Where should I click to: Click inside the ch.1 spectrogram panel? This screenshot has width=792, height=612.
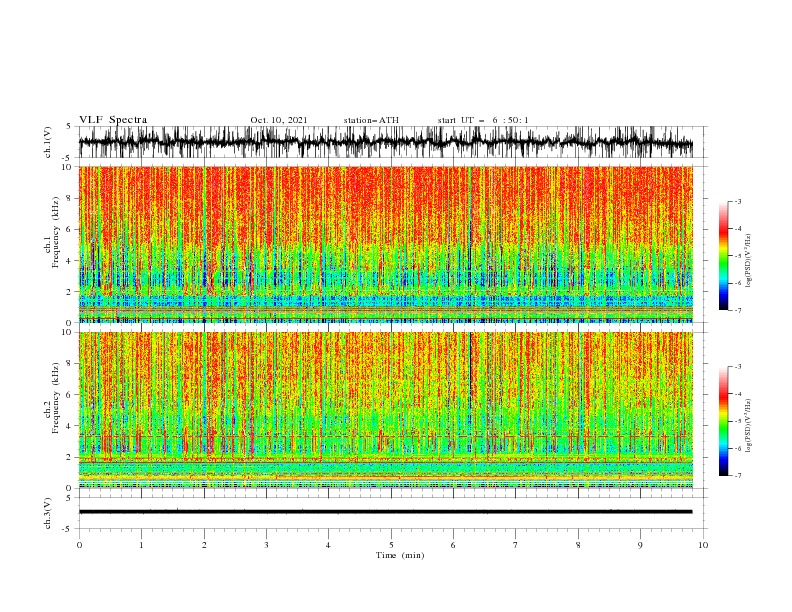[385, 244]
